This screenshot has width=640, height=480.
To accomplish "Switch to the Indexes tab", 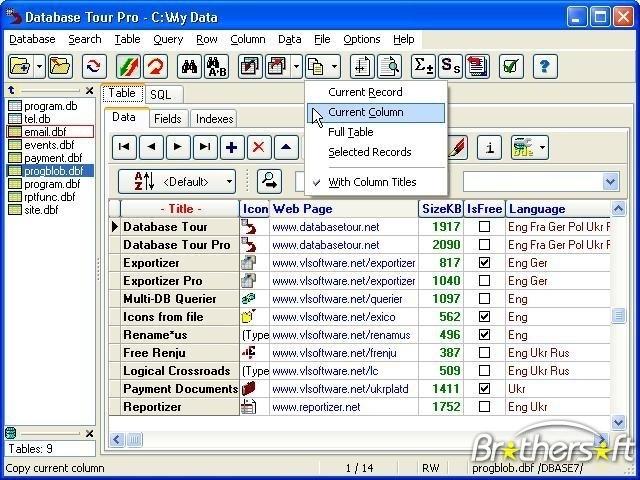I will coord(214,119).
